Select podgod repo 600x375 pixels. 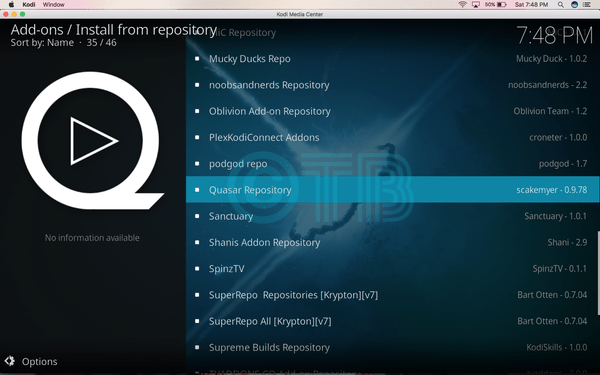tap(393, 164)
